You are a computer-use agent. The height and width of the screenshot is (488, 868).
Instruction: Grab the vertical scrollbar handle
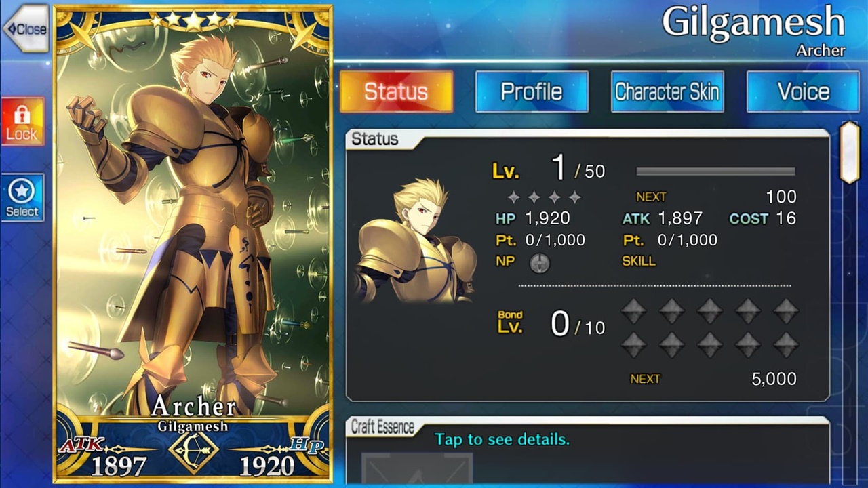click(x=850, y=152)
